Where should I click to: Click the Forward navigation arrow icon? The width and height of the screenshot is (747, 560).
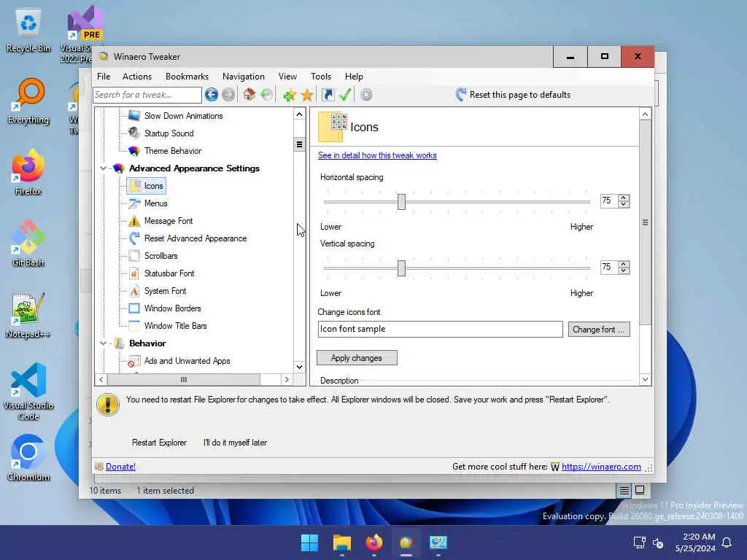pos(228,95)
